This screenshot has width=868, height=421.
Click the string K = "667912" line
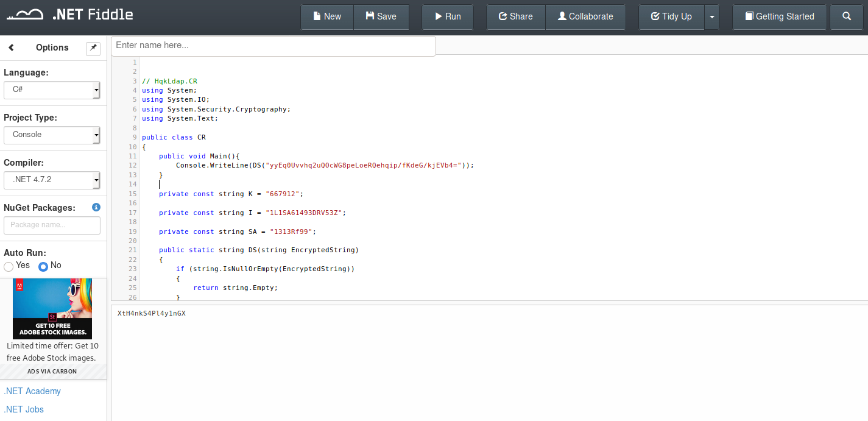[231, 194]
